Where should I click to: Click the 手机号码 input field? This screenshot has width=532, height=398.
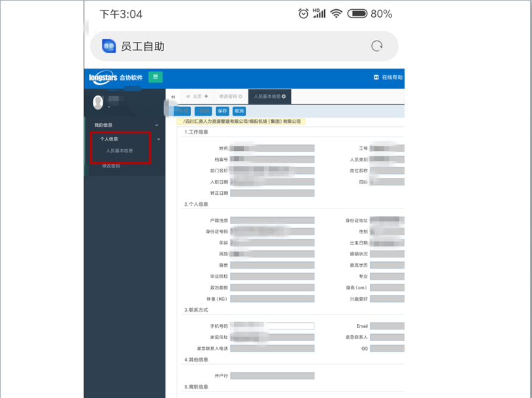[272, 326]
